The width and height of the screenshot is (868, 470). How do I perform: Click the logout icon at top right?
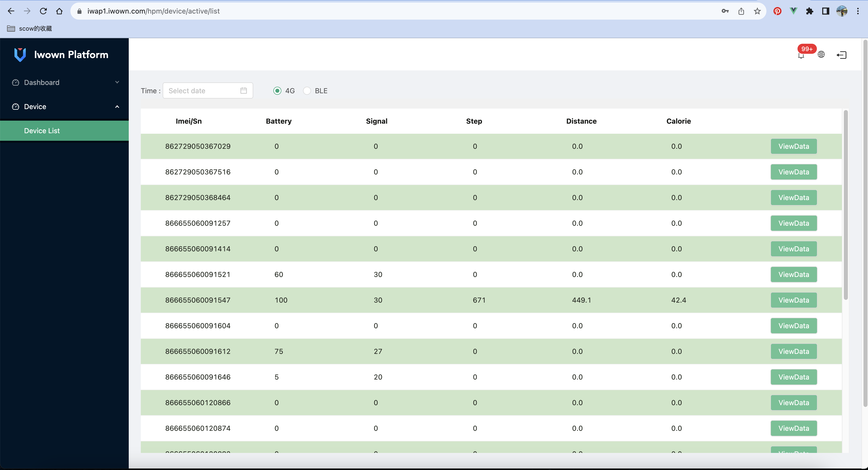(841, 55)
